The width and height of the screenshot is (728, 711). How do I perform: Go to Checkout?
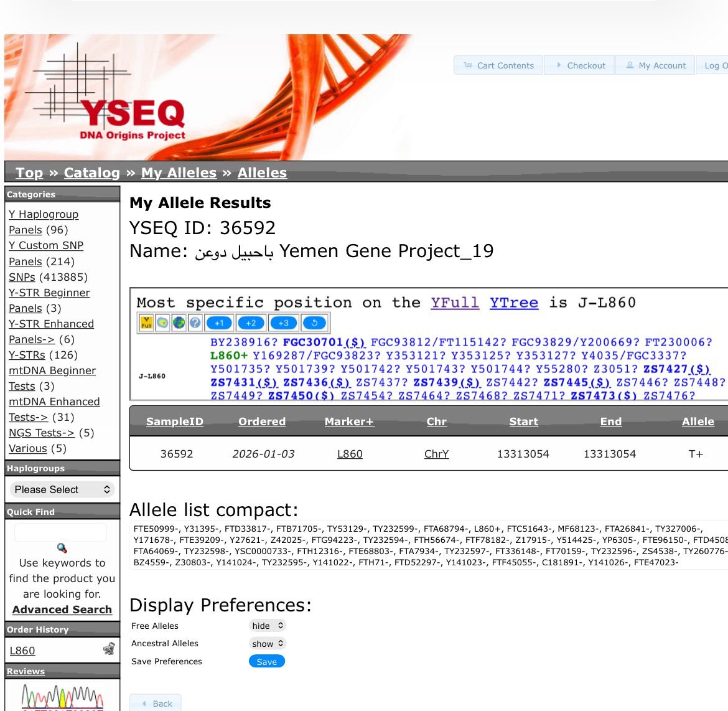580,65
